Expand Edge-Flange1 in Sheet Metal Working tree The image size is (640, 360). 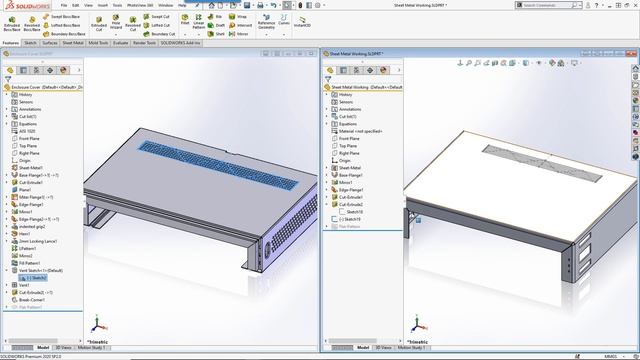click(x=327, y=190)
